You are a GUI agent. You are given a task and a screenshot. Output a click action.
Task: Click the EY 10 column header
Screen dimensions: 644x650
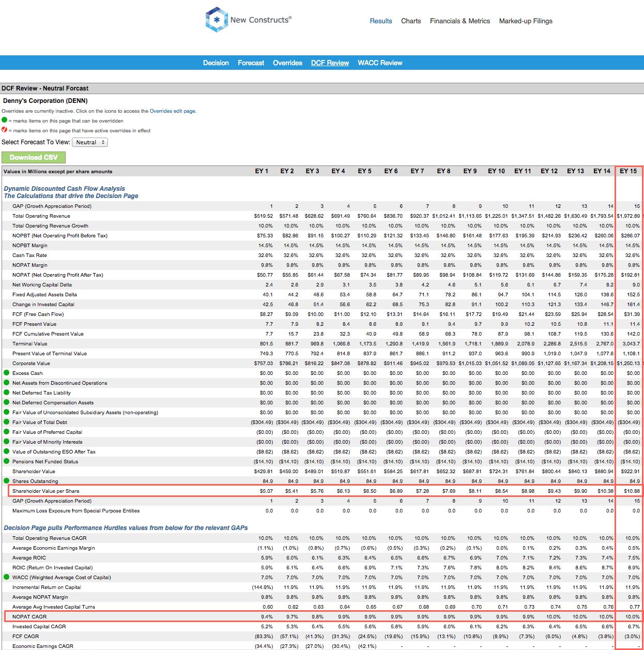(x=497, y=171)
